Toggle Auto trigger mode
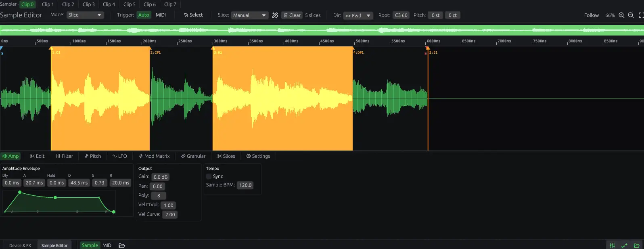Screen dimensions: 644x249 pyautogui.click(x=144, y=15)
